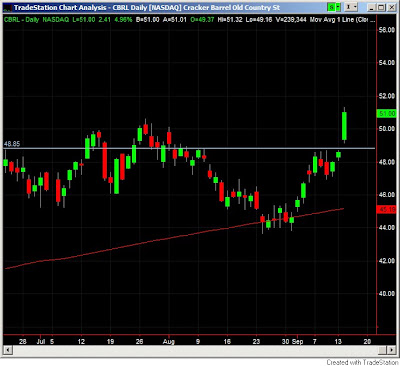Click the 40.00 price axis label

pyautogui.click(x=387, y=293)
